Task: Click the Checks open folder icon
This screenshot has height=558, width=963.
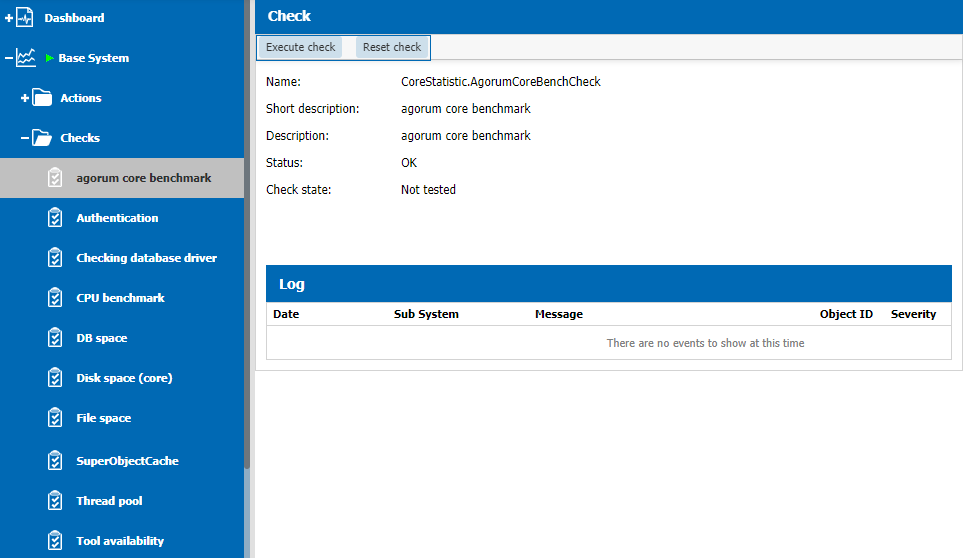Action: pos(42,138)
